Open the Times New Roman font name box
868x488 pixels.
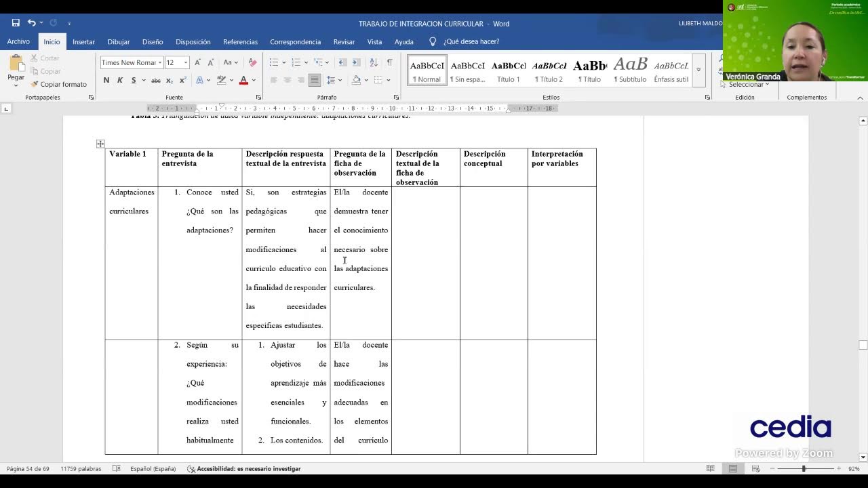point(132,62)
